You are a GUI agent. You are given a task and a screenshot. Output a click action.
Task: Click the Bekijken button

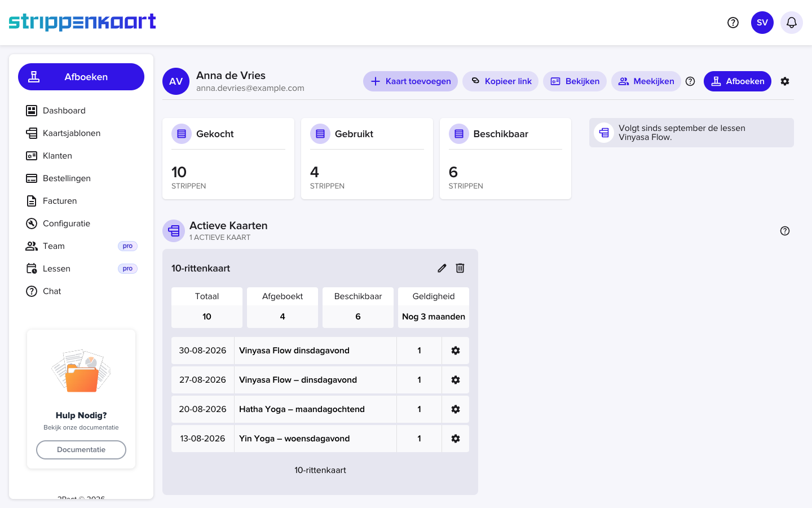point(575,81)
